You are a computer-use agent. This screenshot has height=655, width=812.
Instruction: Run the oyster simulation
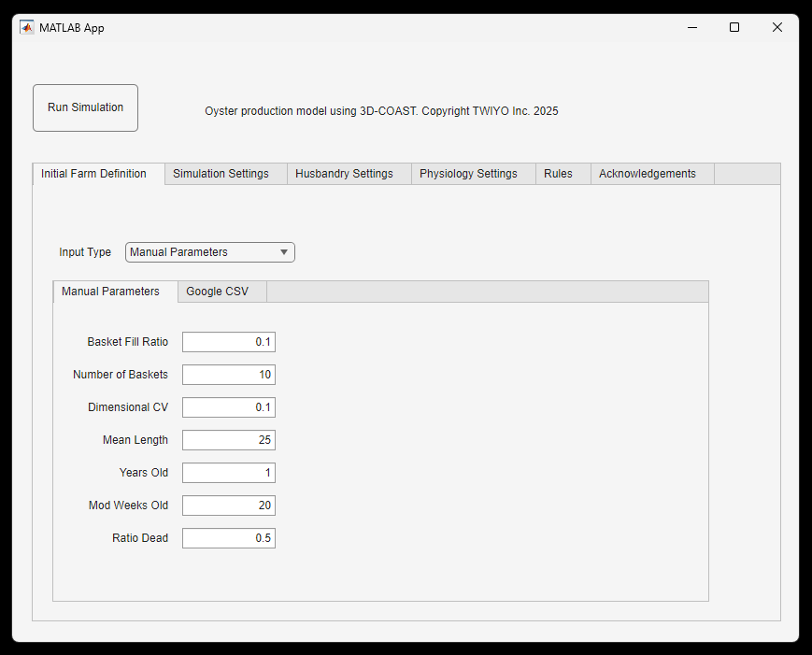pos(85,107)
